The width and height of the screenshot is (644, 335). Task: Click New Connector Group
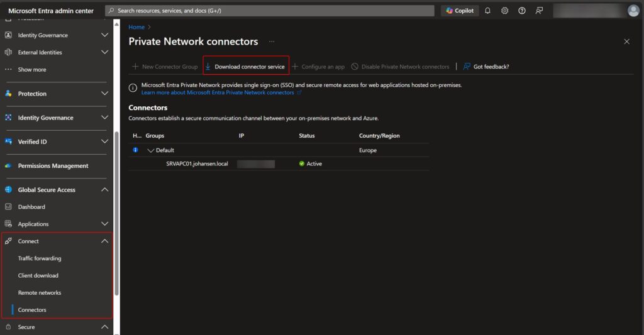coord(165,67)
